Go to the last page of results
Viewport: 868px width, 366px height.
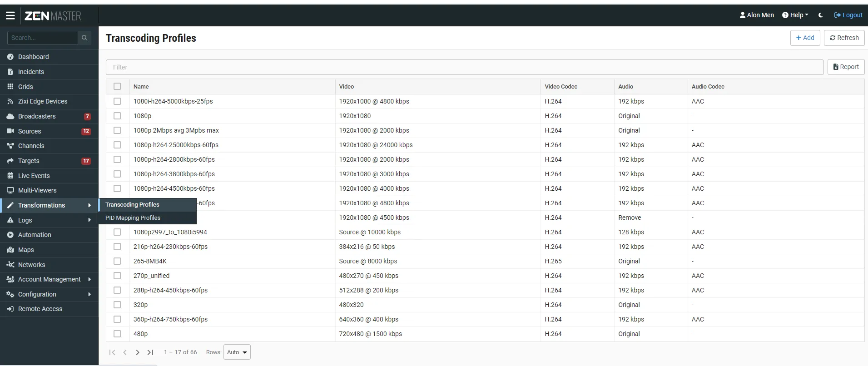(x=150, y=352)
